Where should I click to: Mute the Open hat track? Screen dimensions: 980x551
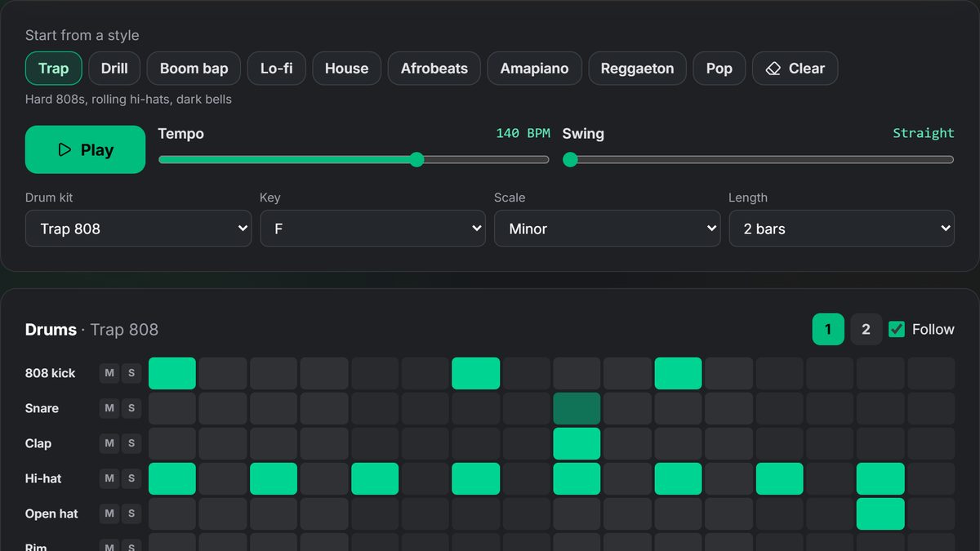(109, 513)
